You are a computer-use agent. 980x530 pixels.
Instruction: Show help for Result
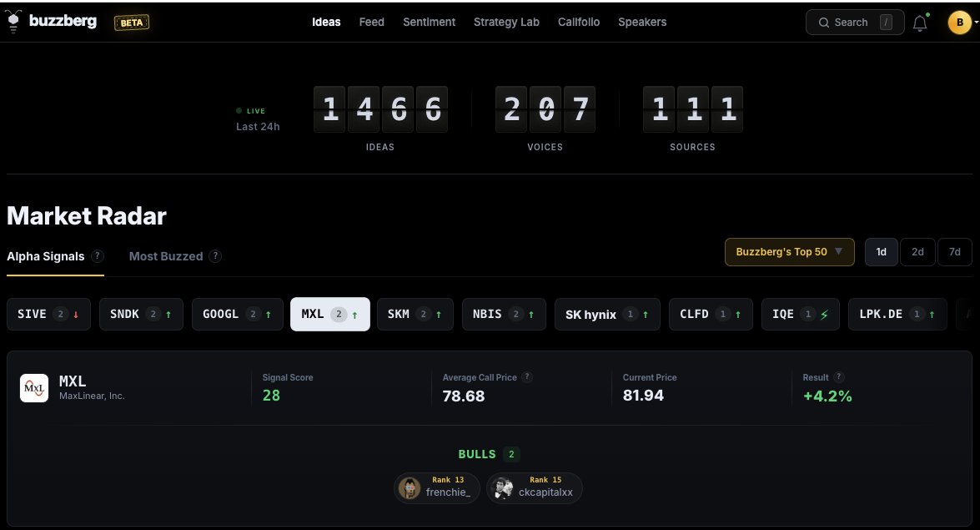coord(839,376)
